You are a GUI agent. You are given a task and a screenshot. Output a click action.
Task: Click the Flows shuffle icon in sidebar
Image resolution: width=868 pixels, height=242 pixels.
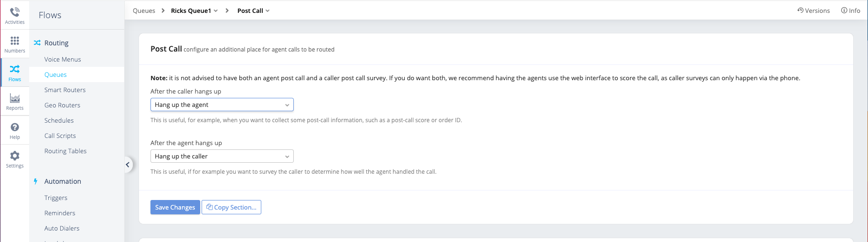pyautogui.click(x=15, y=70)
